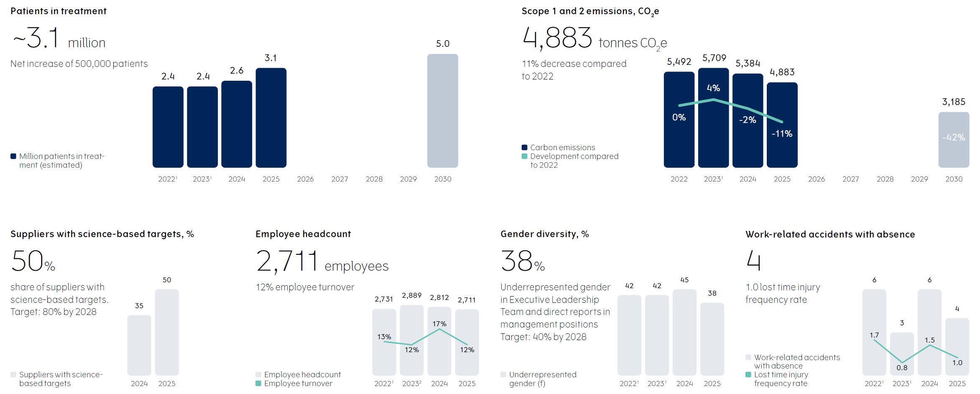Click the '2027' axis label in the emissions chart
980x394 pixels.
click(851, 179)
